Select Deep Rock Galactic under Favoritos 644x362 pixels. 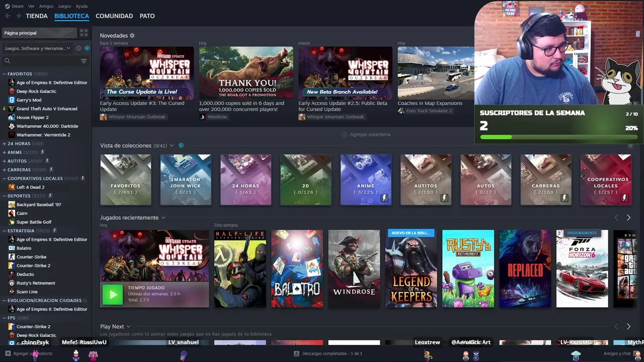coord(36,92)
